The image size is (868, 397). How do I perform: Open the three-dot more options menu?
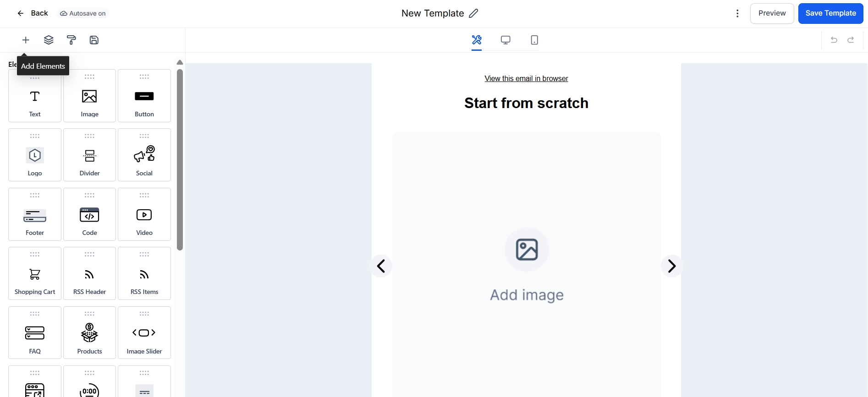point(737,13)
